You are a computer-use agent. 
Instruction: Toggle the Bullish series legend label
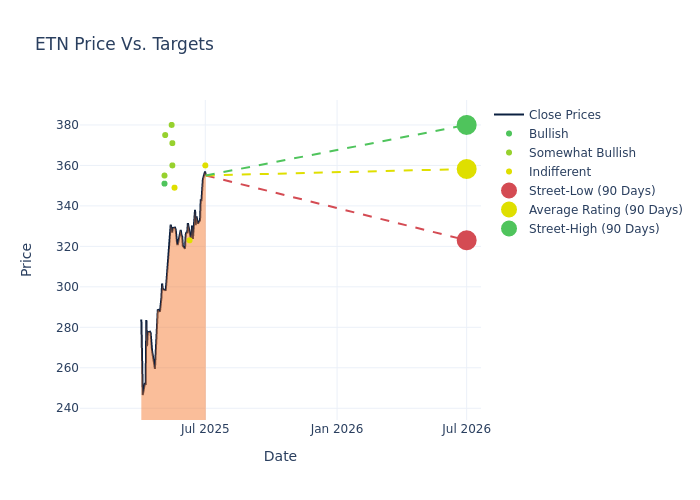coord(548,134)
